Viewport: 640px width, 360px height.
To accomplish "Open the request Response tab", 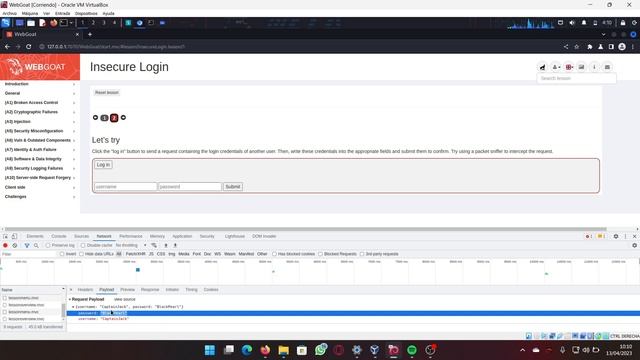I will tap(150, 289).
